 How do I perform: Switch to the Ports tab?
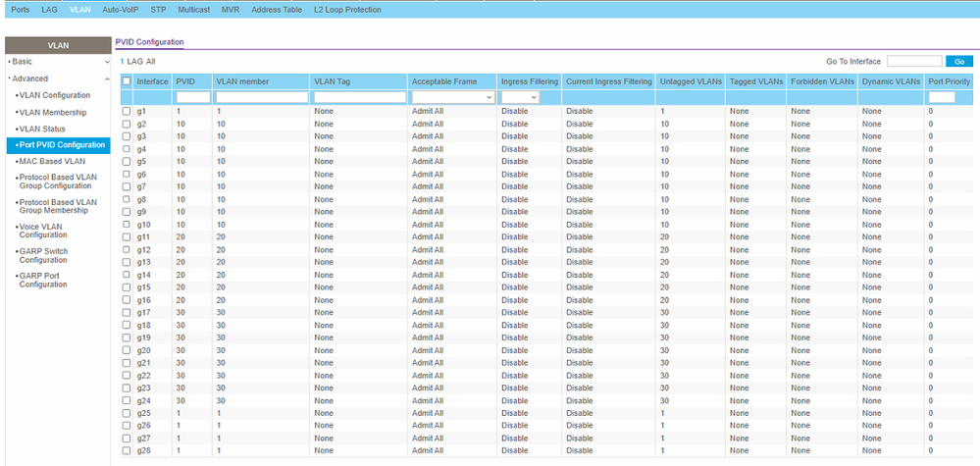tap(20, 9)
